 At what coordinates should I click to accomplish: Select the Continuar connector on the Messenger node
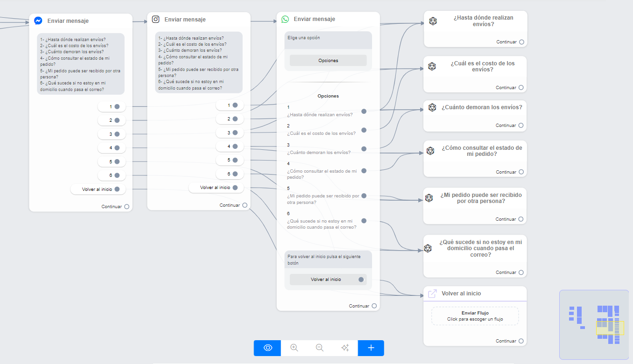[x=127, y=207]
